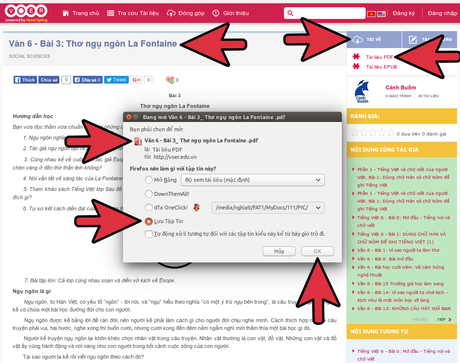This screenshot has height=363, width=460.
Task: Open Văn 6 - Bài 1: Vì sao người ta làm thơ
Action: pyautogui.click(x=398, y=250)
